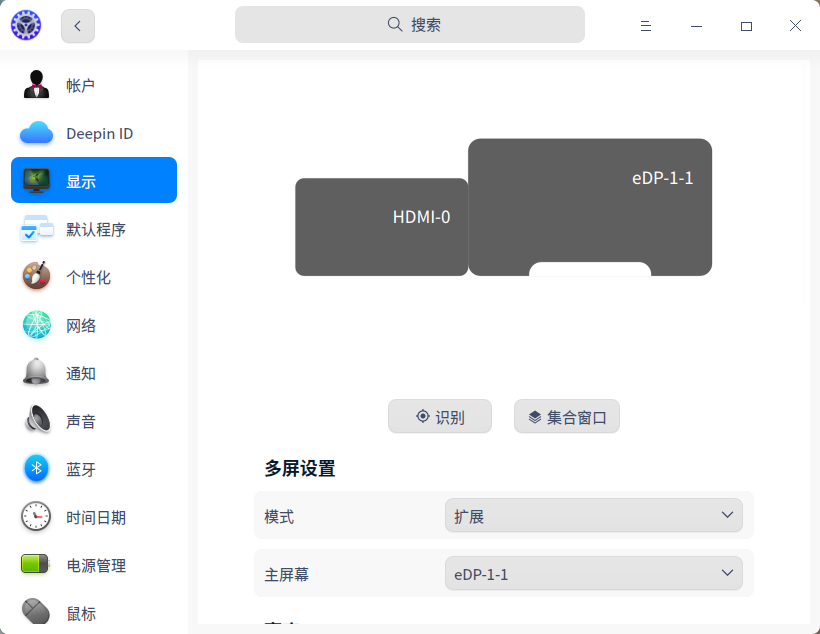Open the 网络 settings section

(x=80, y=325)
